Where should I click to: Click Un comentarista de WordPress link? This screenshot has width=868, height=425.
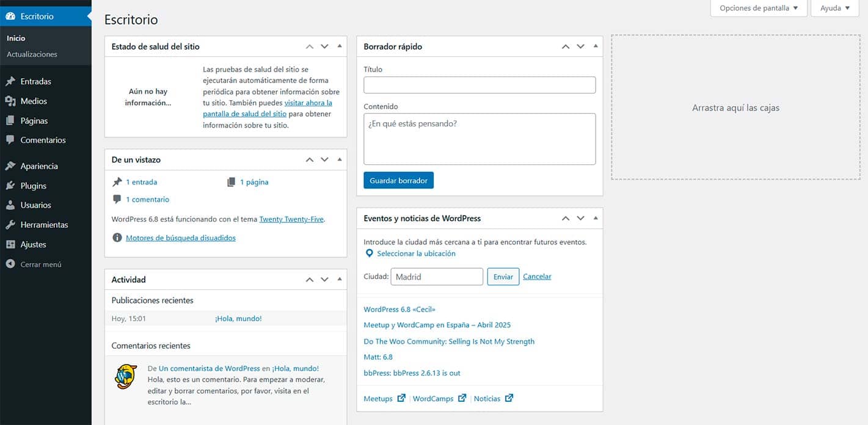[x=209, y=369]
